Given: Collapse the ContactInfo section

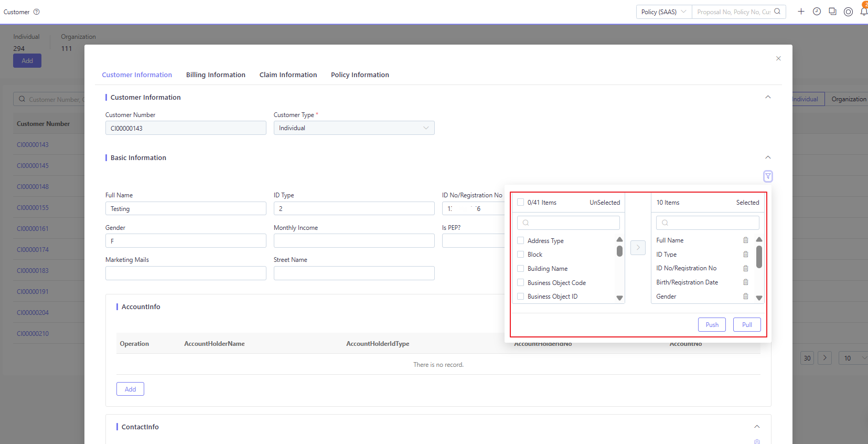Looking at the screenshot, I should (x=757, y=427).
